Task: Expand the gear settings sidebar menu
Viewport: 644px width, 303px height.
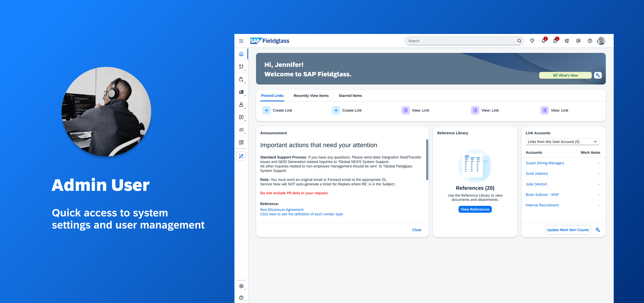Action: pyautogui.click(x=241, y=286)
